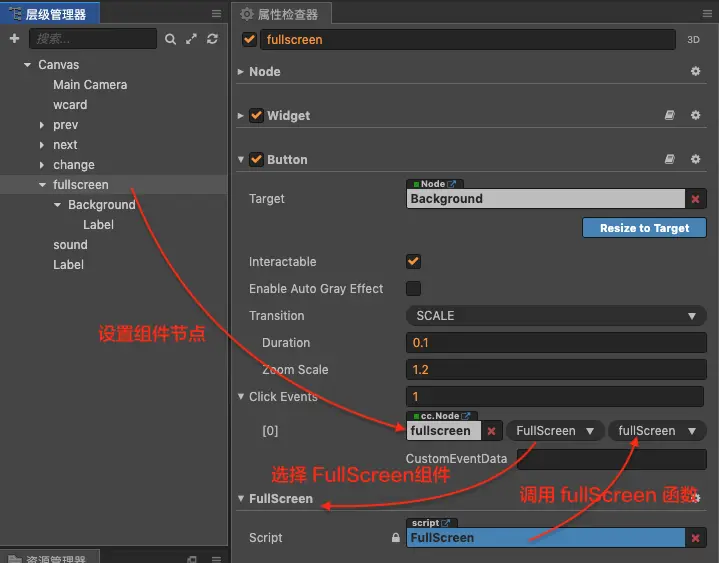Click the Click Events count field
The width and height of the screenshot is (719, 563).
(x=554, y=397)
